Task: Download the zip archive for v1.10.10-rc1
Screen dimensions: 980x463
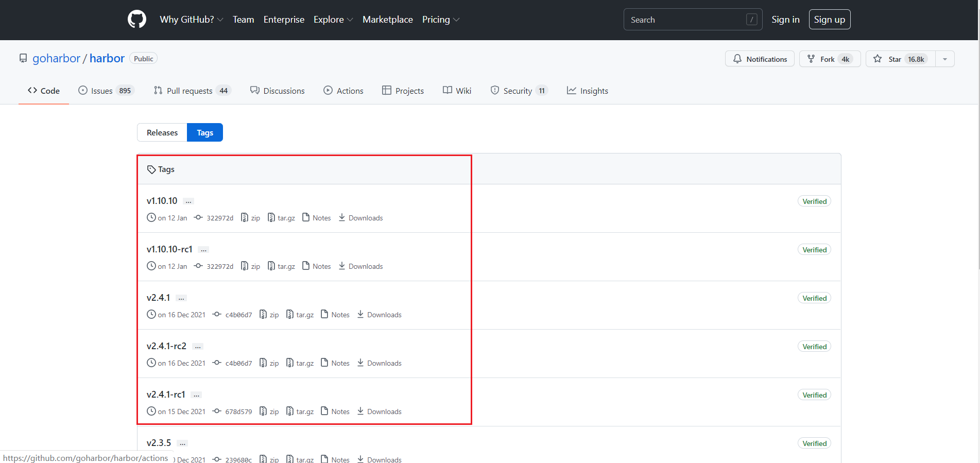Action: tap(251, 266)
